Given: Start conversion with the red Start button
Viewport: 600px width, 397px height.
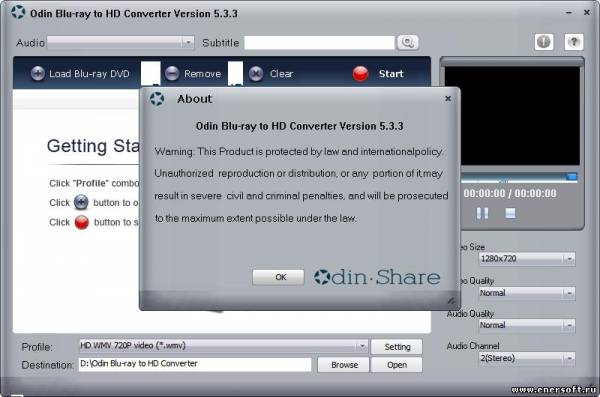Looking at the screenshot, I should click(378, 74).
